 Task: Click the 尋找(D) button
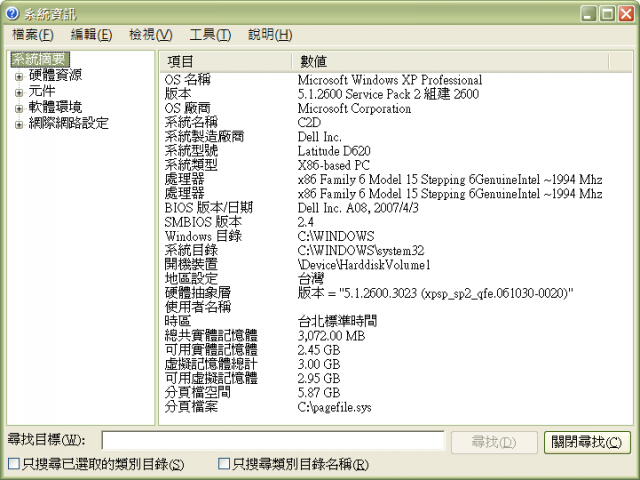(x=494, y=442)
